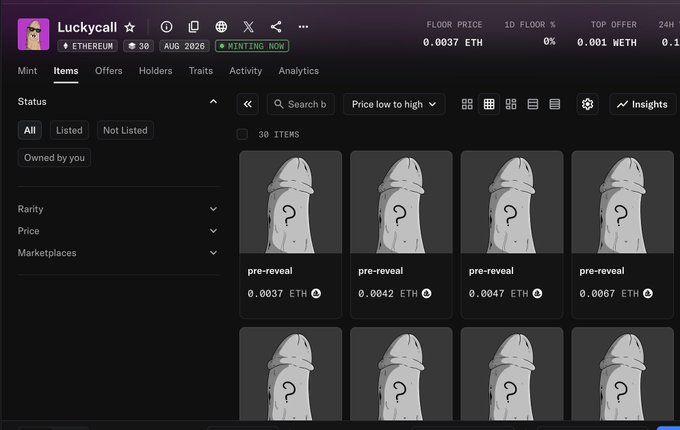Go to the Holders tab

tap(155, 71)
